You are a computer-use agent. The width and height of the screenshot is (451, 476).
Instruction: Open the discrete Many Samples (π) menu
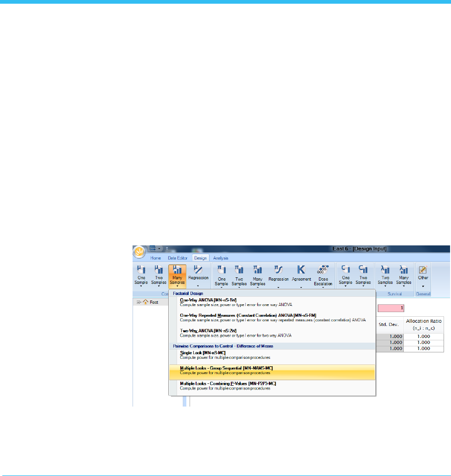tap(257, 276)
